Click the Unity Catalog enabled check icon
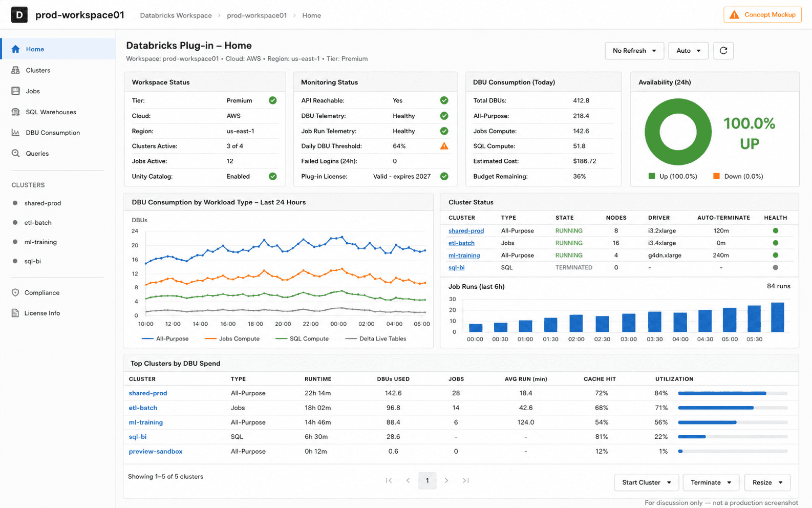 tap(273, 176)
